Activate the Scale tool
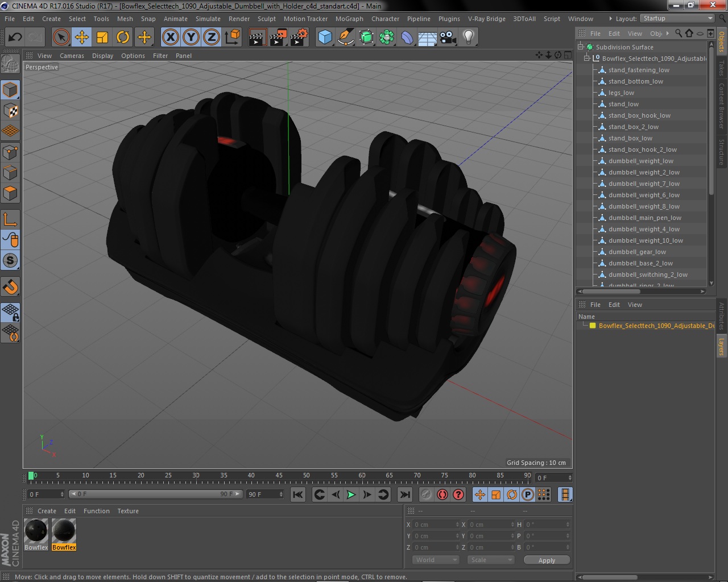 [102, 38]
